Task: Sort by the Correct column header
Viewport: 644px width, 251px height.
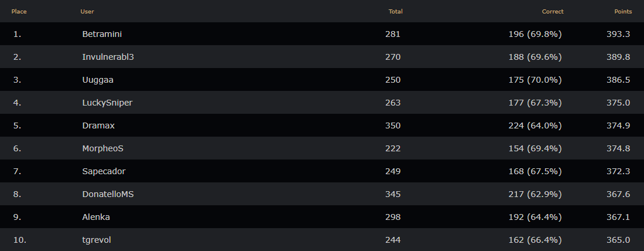Action: coord(553,12)
